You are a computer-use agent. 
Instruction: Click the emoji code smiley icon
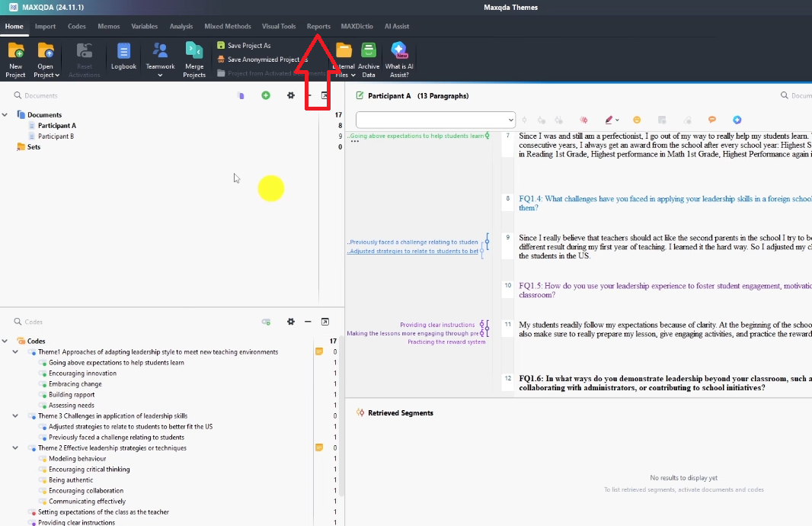[x=637, y=120]
